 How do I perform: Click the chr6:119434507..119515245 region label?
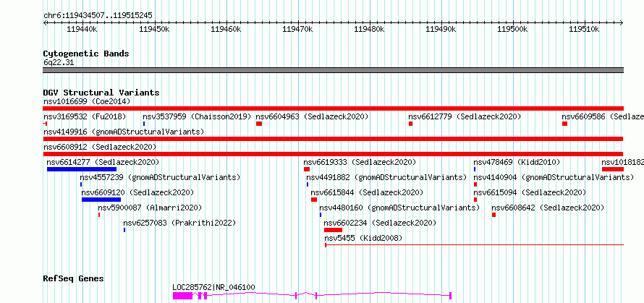pyautogui.click(x=98, y=16)
